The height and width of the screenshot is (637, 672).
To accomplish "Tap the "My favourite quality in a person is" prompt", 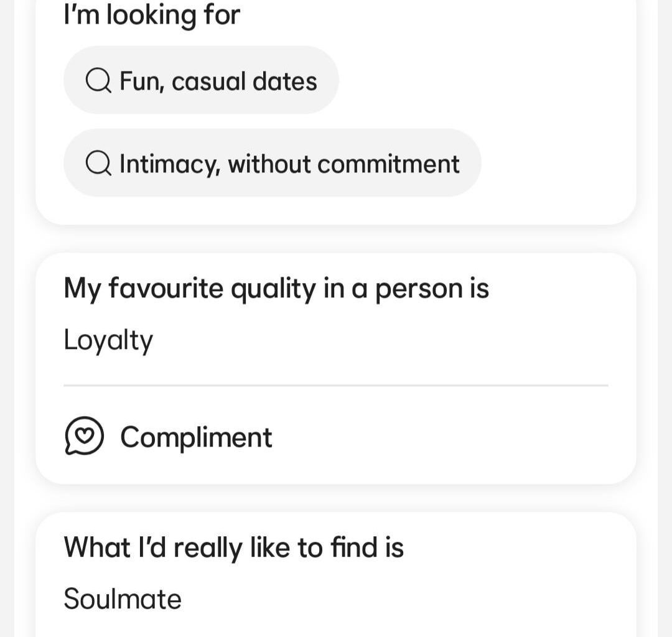I will (276, 289).
